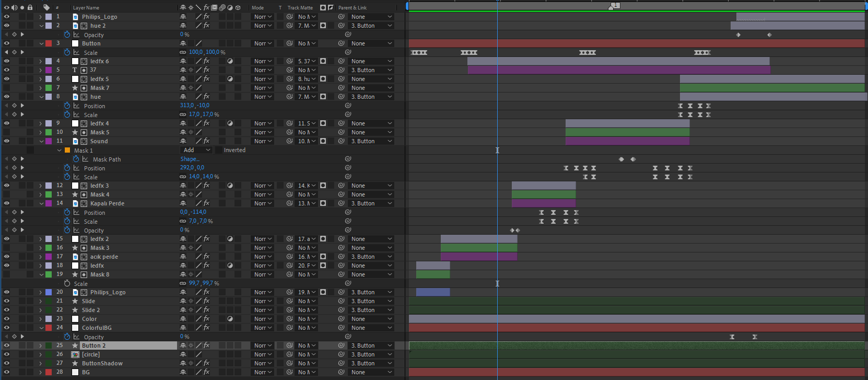Click the Track Matte column header
Image resolution: width=868 pixels, height=380 pixels.
coord(300,8)
